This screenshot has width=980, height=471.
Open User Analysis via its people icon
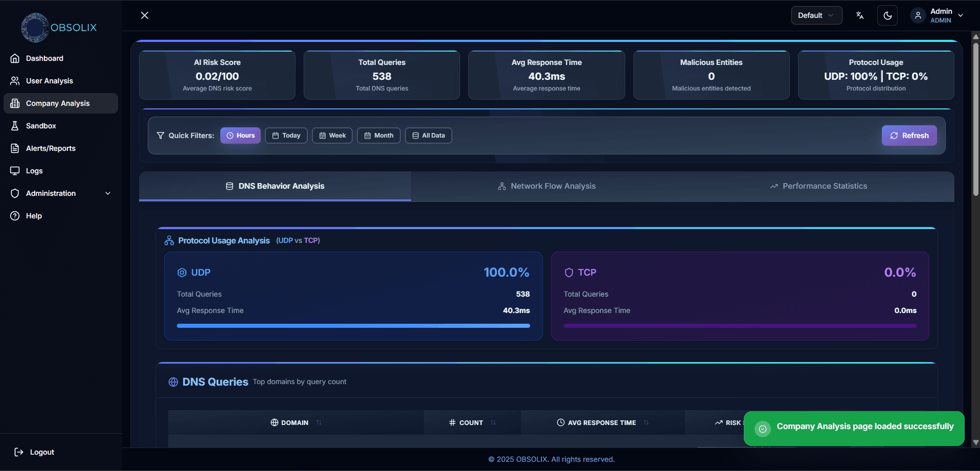click(15, 81)
